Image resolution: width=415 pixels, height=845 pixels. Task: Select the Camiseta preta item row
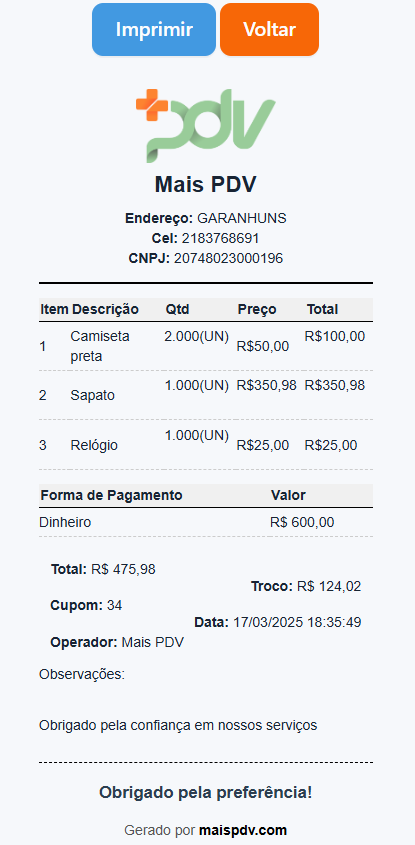(205, 346)
